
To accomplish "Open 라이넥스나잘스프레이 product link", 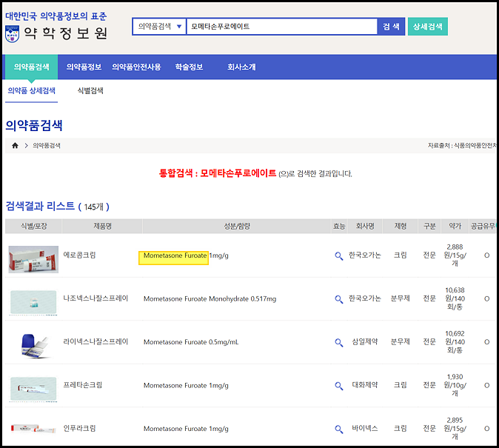I will tap(96, 341).
